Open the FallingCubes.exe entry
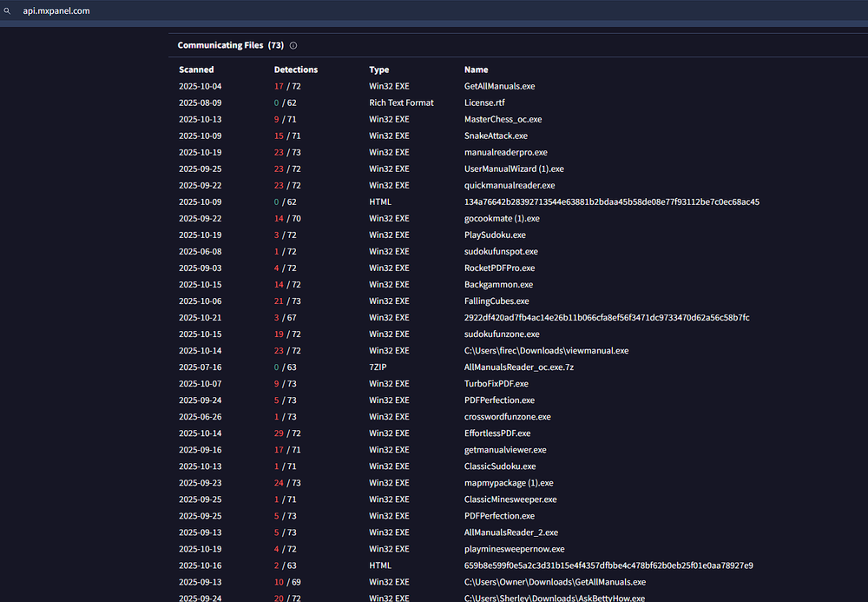 point(499,301)
